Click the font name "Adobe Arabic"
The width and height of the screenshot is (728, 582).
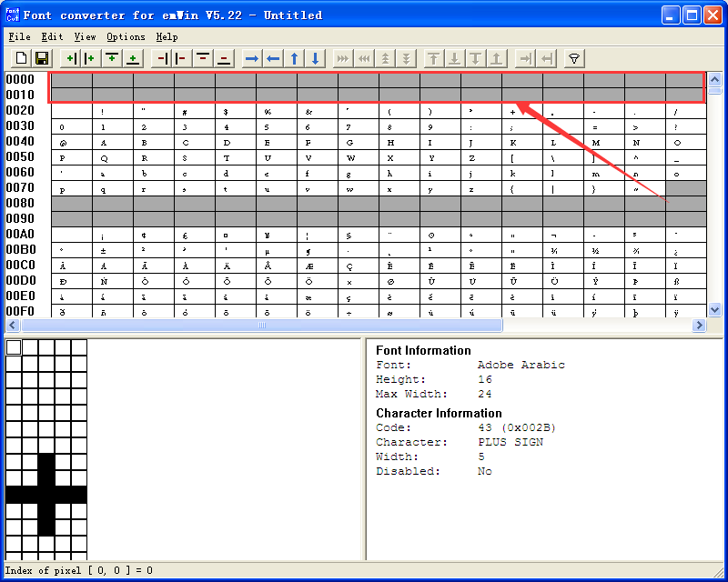(521, 365)
